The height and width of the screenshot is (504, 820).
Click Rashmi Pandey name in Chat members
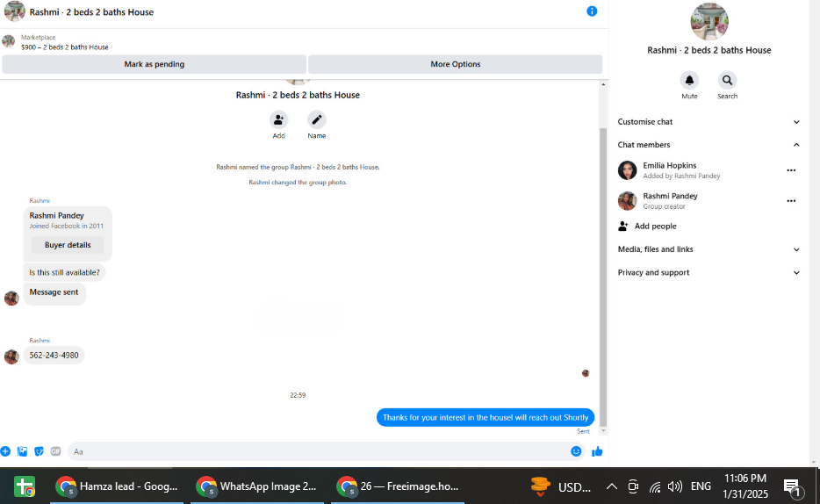coord(670,196)
